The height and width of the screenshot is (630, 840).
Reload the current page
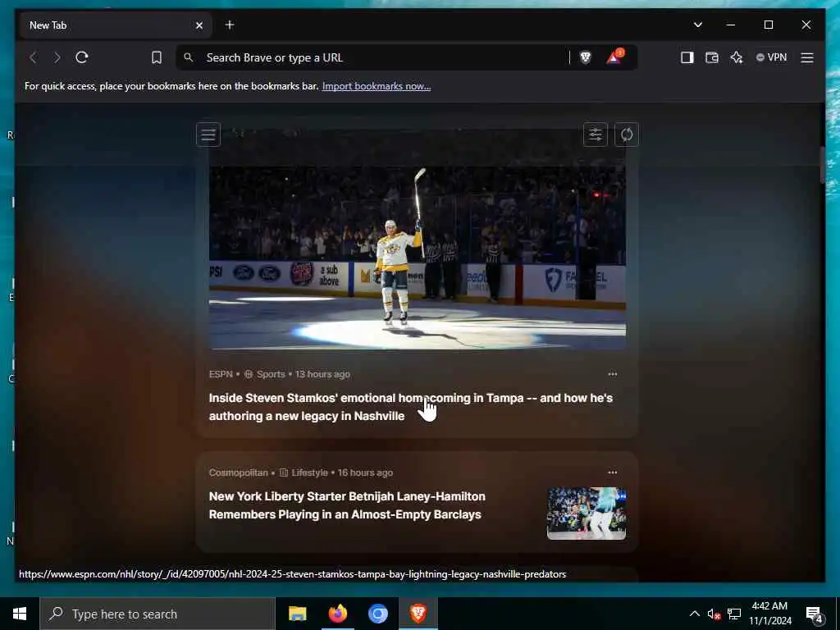coord(82,57)
